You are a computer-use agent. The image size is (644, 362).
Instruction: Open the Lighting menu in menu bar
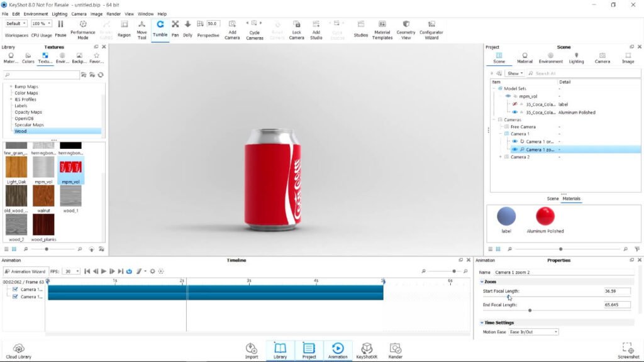pyautogui.click(x=60, y=14)
